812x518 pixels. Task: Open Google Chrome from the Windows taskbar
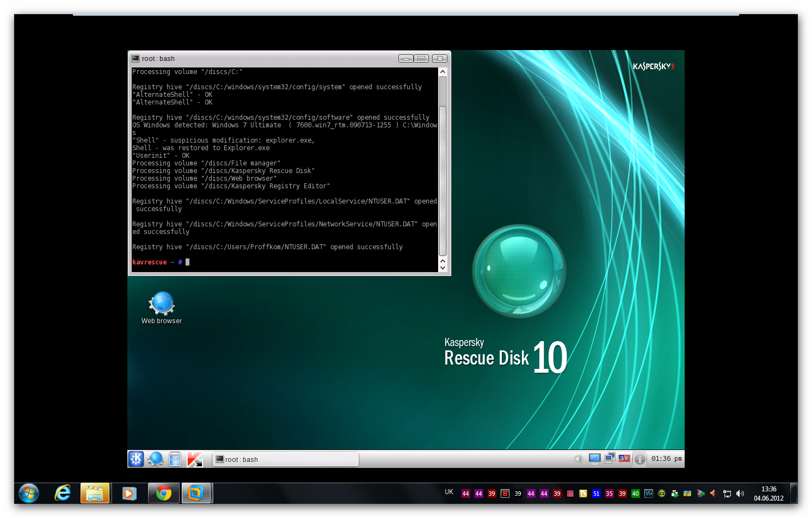click(163, 494)
